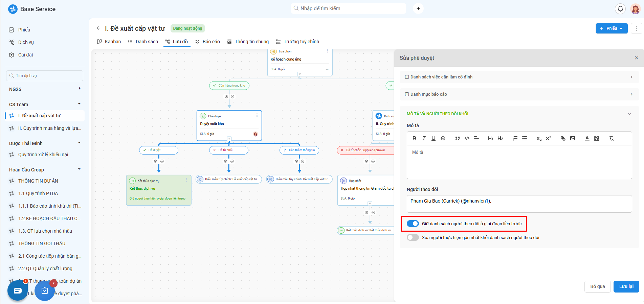Open settings gear below Đã duyệt branch

(x=156, y=161)
